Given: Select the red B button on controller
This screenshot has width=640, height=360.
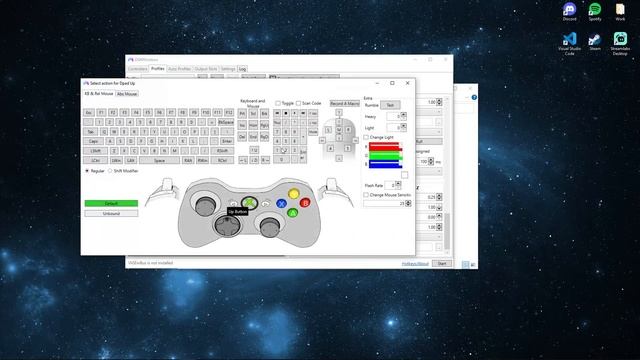Looking at the screenshot, I should click(x=305, y=202).
